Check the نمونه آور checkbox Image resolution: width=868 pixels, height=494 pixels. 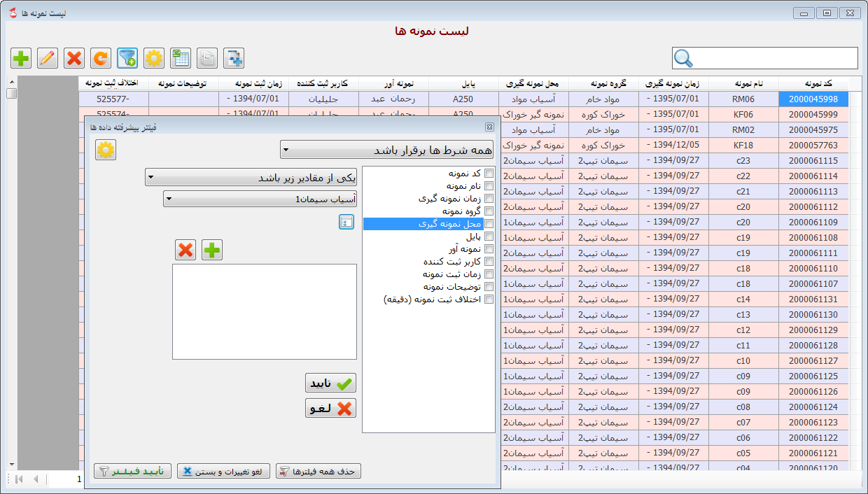[489, 249]
